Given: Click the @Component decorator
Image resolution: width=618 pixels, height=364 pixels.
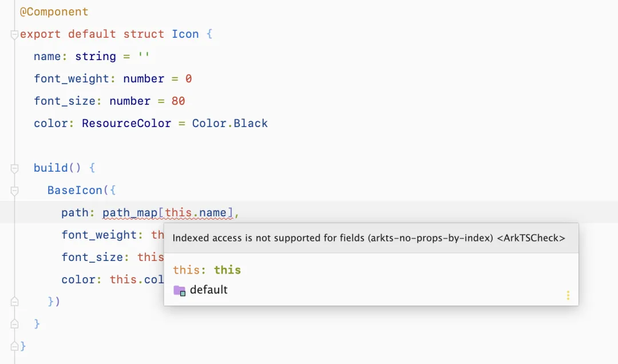Looking at the screenshot, I should pos(54,11).
